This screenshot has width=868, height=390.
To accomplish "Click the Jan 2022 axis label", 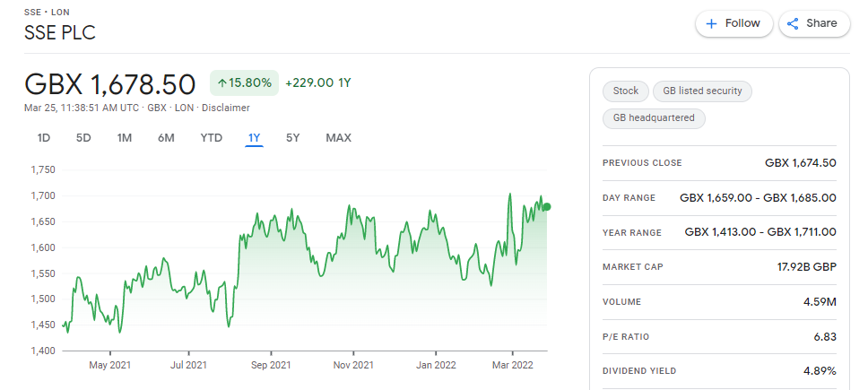I will tap(436, 365).
